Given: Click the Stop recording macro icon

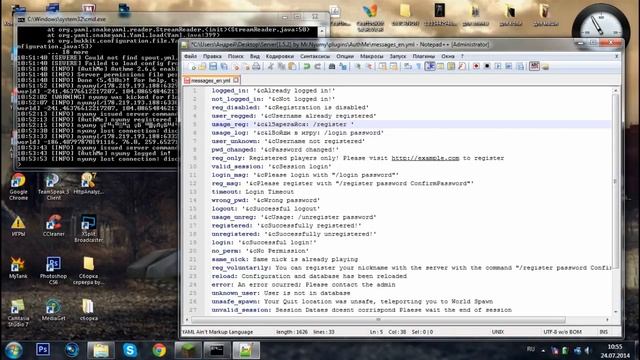Looking at the screenshot, I should 487,66.
